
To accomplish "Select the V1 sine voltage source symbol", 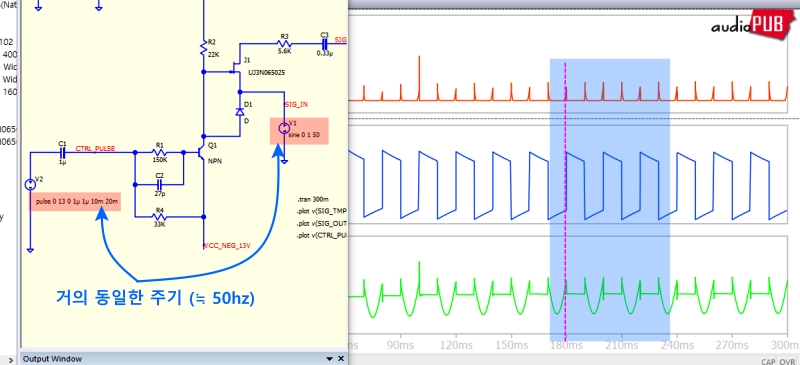I will pyautogui.click(x=284, y=128).
